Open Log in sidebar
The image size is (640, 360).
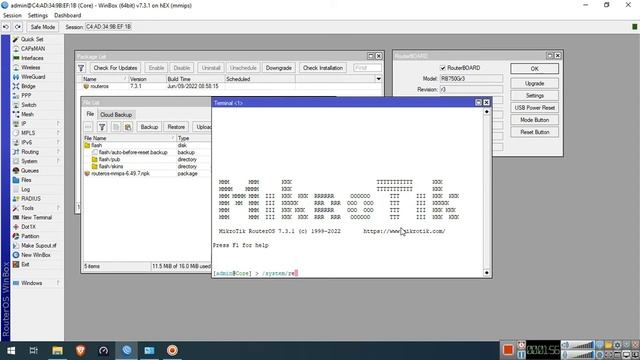tap(25, 189)
